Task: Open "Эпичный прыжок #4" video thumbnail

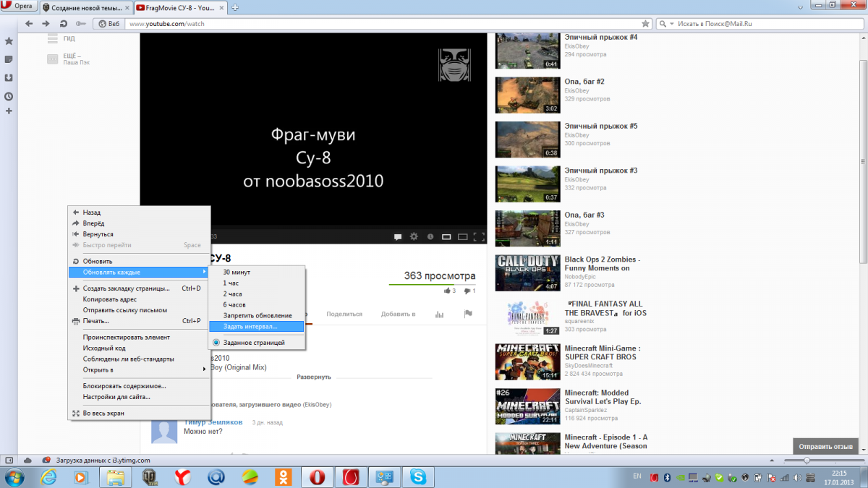Action: 527,51
